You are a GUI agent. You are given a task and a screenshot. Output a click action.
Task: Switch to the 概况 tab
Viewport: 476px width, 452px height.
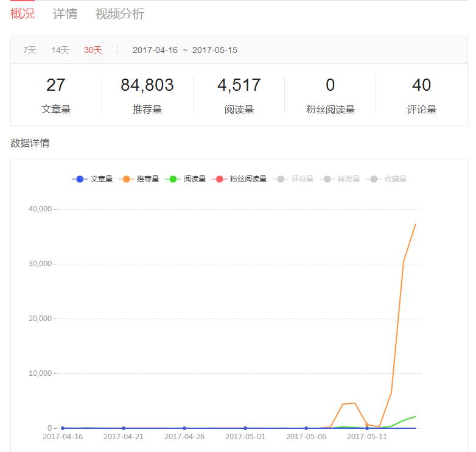click(22, 13)
